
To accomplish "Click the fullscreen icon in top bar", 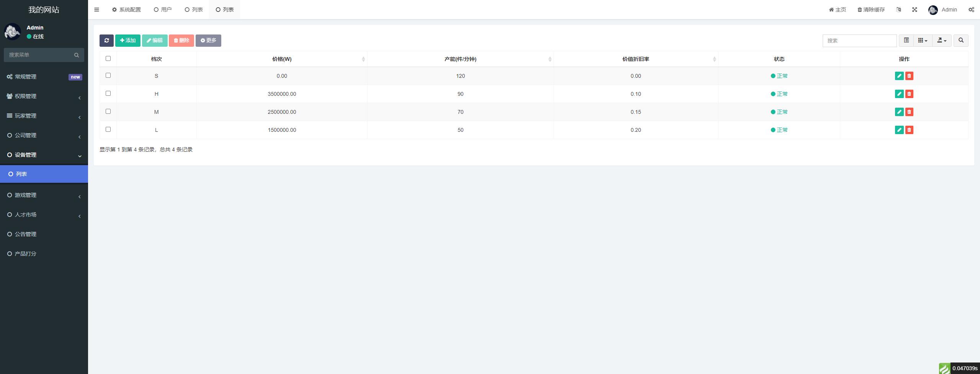I will point(915,10).
